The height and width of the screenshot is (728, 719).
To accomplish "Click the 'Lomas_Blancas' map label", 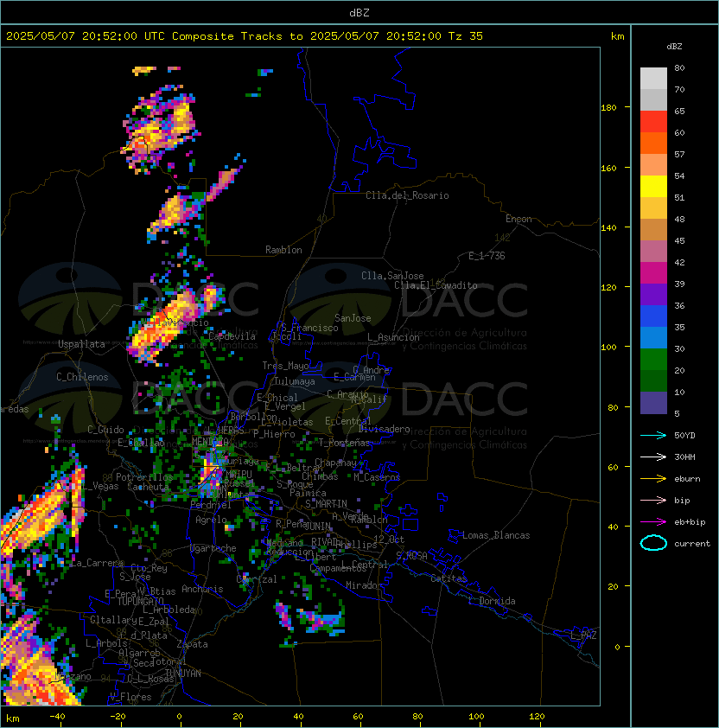I will [496, 535].
